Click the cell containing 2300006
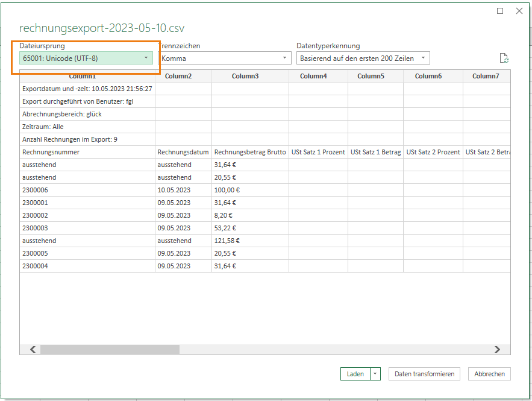The image size is (532, 401). point(87,190)
